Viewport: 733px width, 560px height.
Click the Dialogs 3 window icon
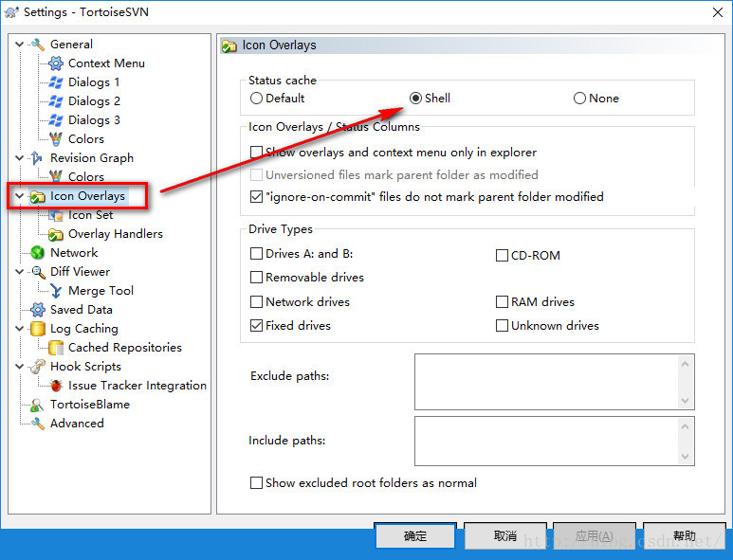[x=56, y=120]
